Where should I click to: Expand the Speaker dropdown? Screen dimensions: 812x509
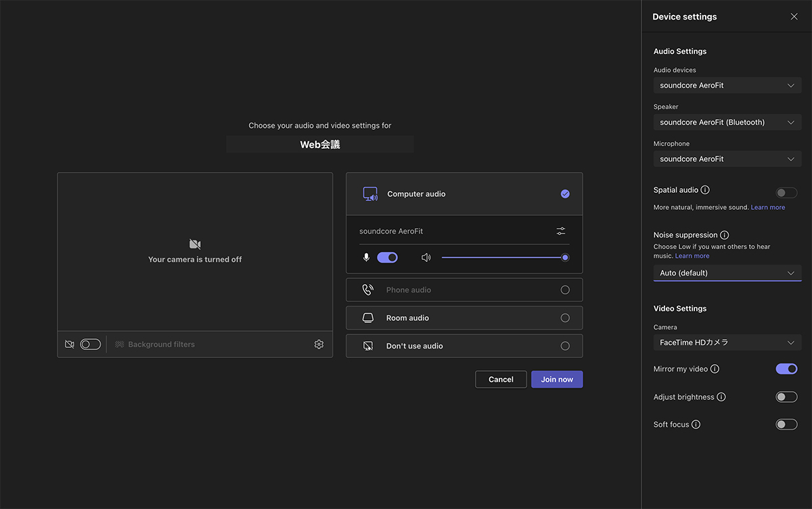pyautogui.click(x=727, y=123)
